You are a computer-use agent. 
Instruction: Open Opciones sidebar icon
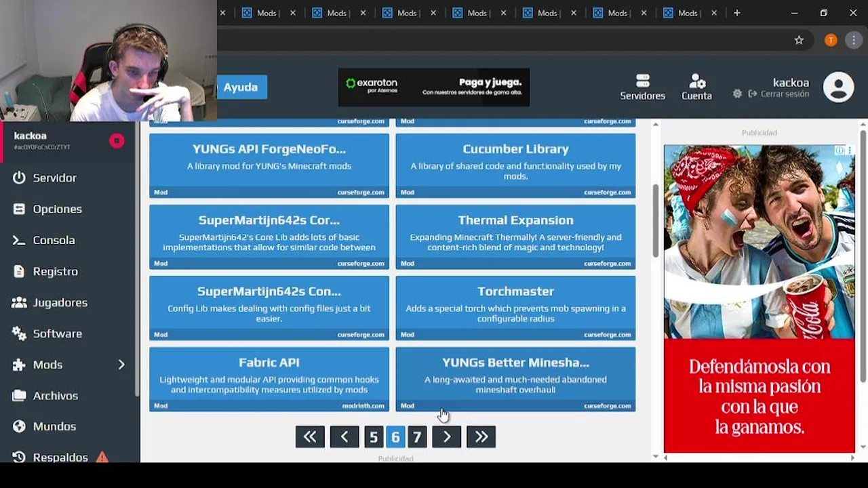tap(19, 209)
